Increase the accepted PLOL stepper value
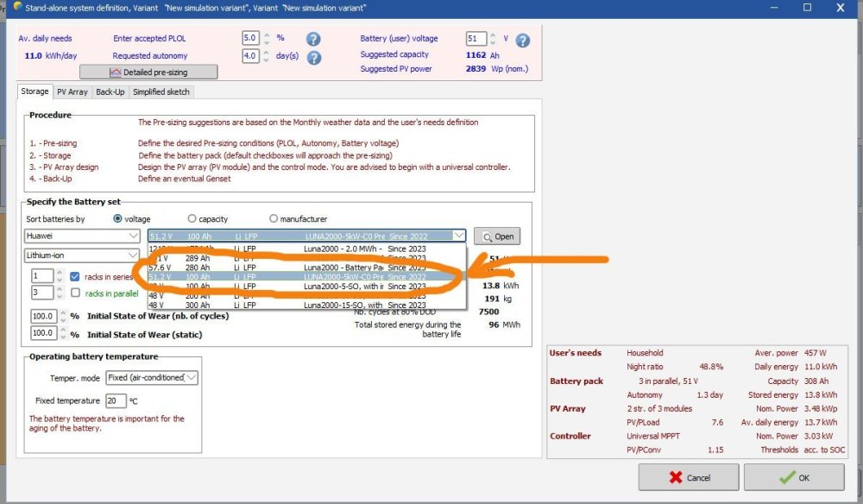This screenshot has width=863, height=504. (x=267, y=35)
